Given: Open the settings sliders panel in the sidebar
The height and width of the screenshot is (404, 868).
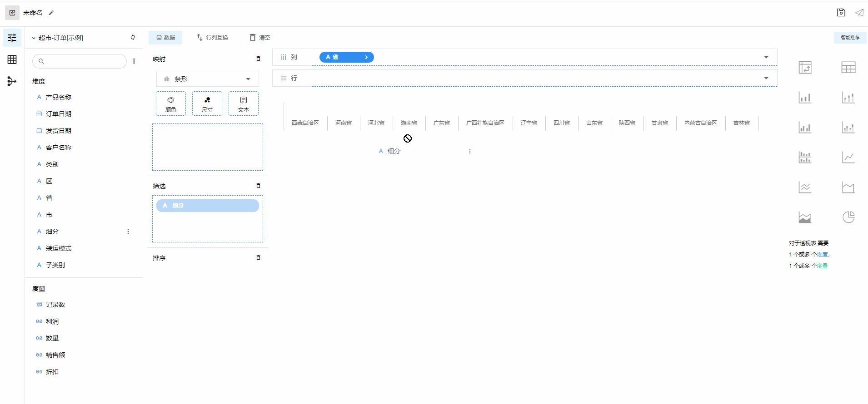Looking at the screenshot, I should click(12, 38).
